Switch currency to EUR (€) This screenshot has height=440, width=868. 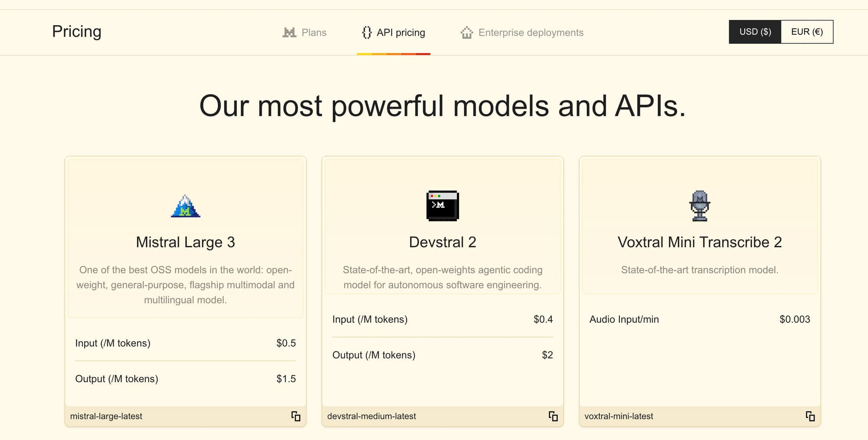pyautogui.click(x=807, y=32)
